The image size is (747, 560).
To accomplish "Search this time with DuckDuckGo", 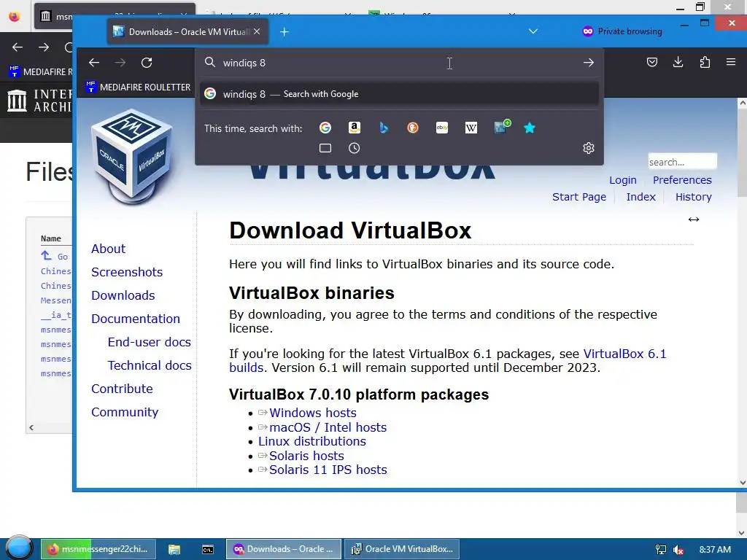I will point(413,128).
